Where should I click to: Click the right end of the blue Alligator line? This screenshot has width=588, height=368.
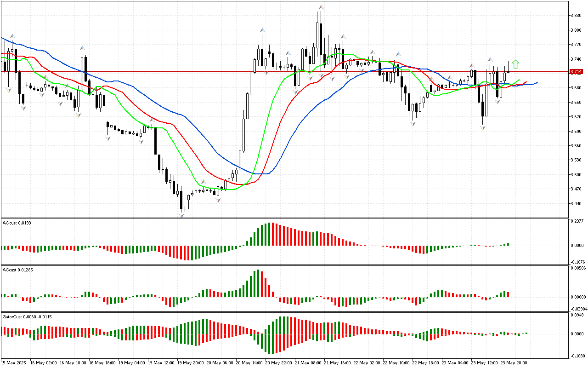537,83
